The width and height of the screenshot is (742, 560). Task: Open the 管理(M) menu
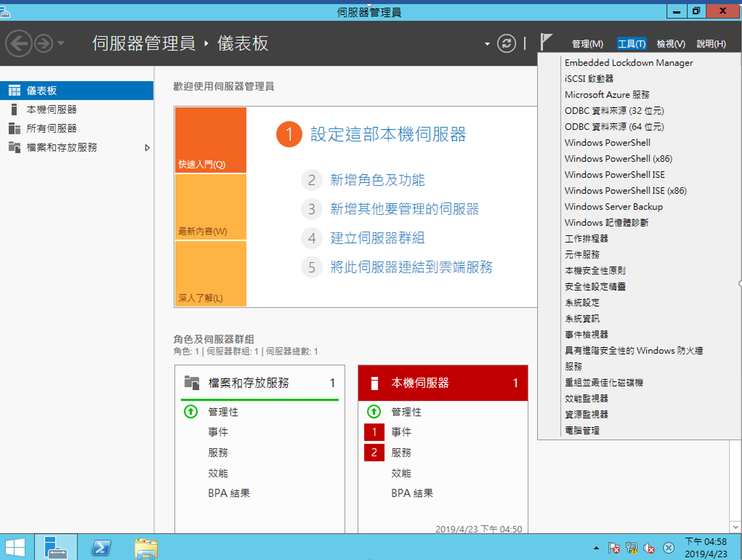click(x=587, y=44)
